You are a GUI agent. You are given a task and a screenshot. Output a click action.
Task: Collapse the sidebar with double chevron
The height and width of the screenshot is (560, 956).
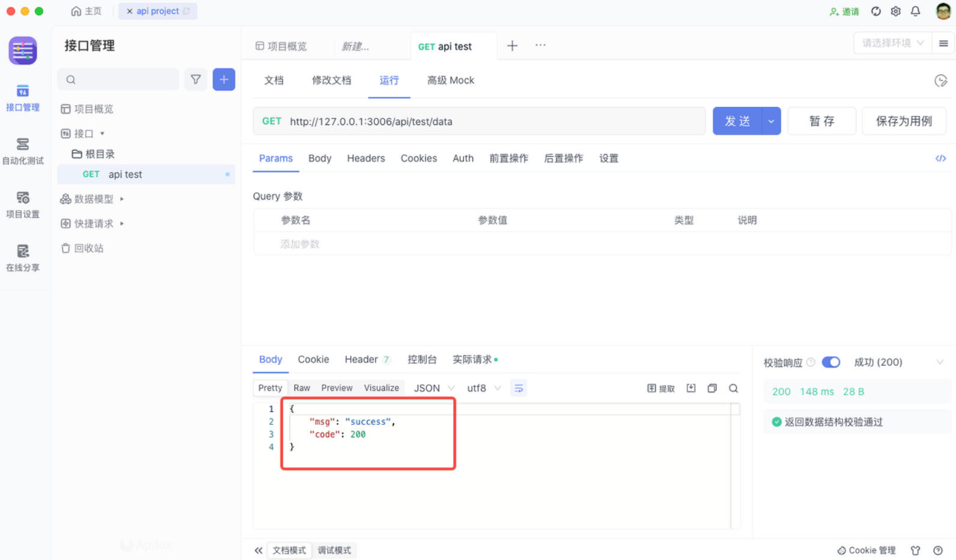(258, 550)
